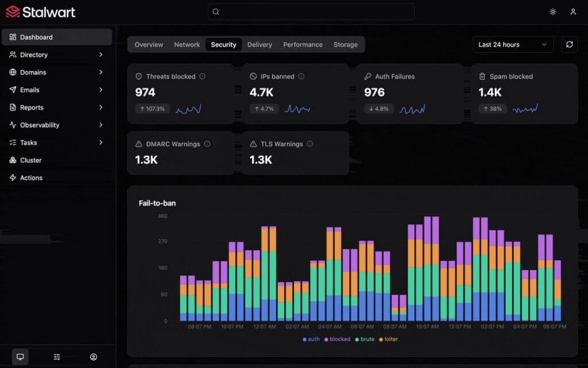Click the Cluster icon in the sidebar
The image size is (588, 368).
13,160
